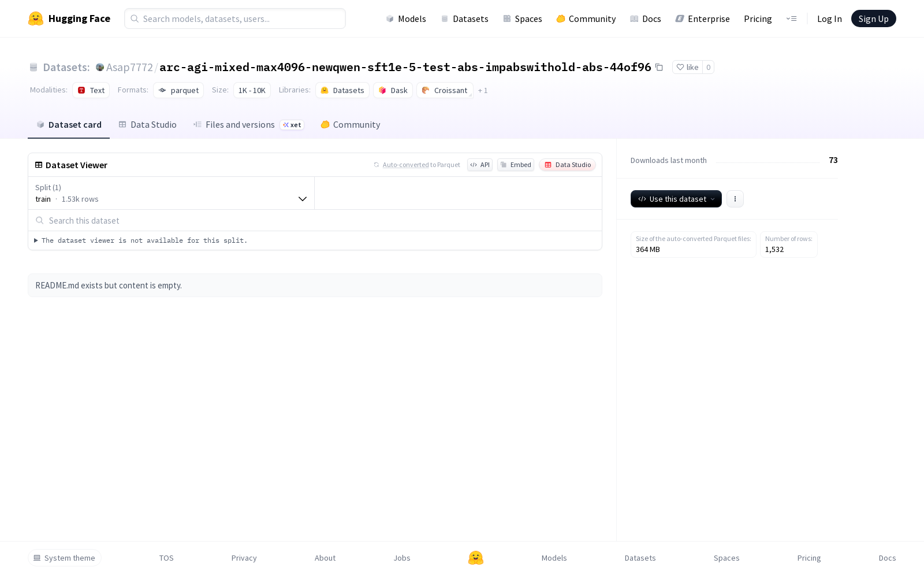Click the Datasets breadcrumb icon
Screen dimensions: 924x578
pyautogui.click(x=33, y=67)
